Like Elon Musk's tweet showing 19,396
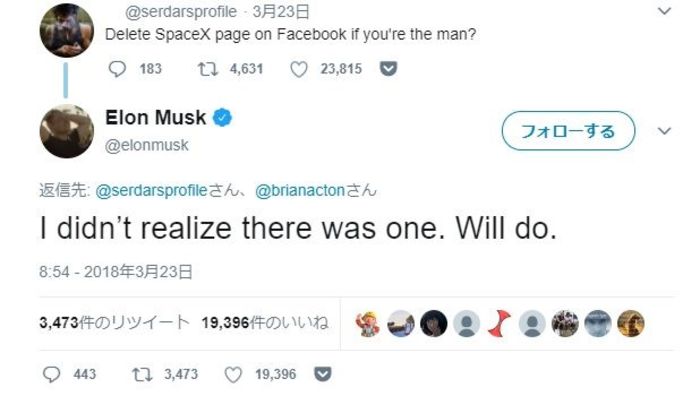The image size is (700, 396). [233, 374]
